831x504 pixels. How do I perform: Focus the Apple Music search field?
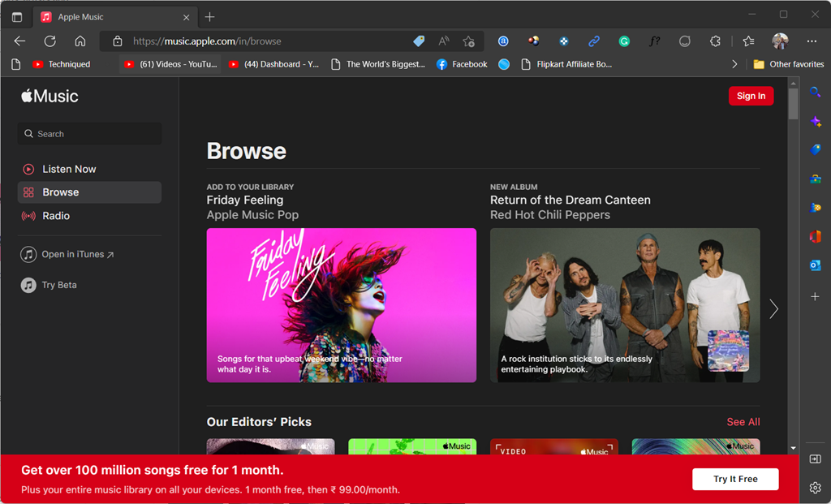coord(89,134)
